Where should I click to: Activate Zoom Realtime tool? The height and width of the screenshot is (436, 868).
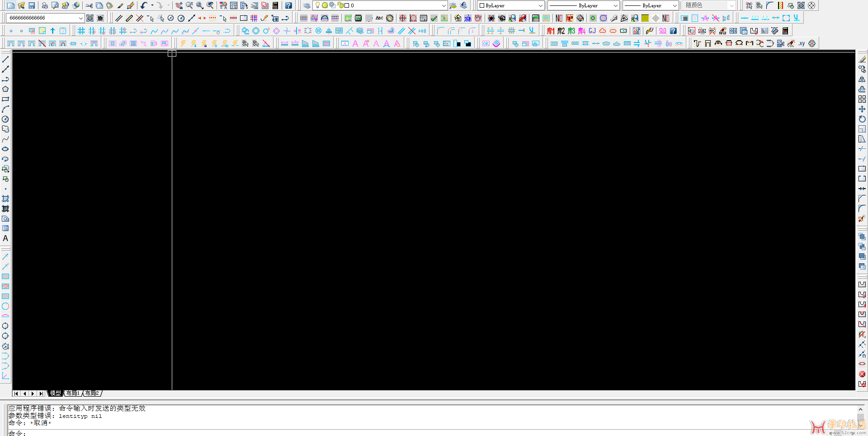point(189,5)
